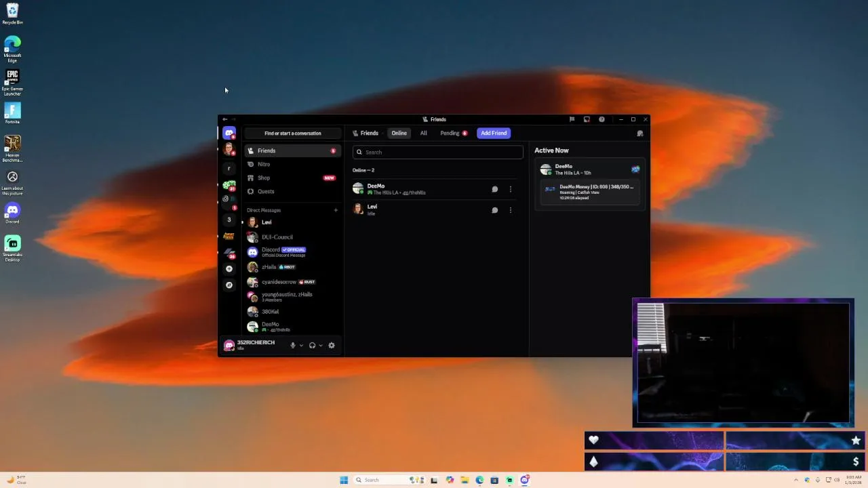This screenshot has height=488, width=868.
Task: Select the Streamlabs Desktop icon
Action: coord(12,249)
